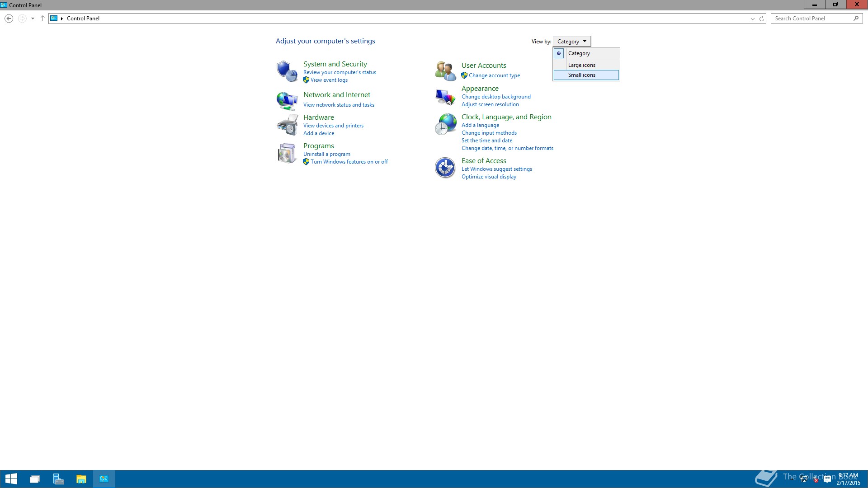The width and height of the screenshot is (868, 488).
Task: Click the Change desktop background link
Action: click(495, 97)
